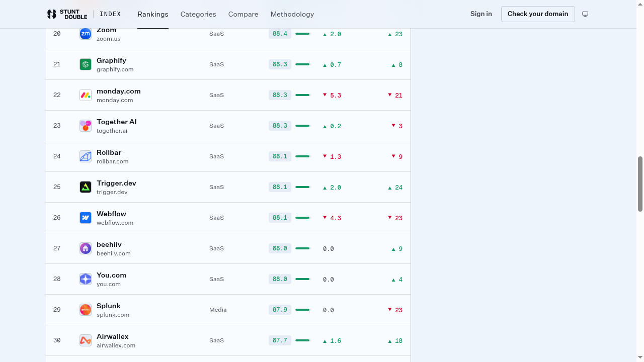The height and width of the screenshot is (362, 644).
Task: Click the rank change 21 for monday.com
Action: pos(395,95)
